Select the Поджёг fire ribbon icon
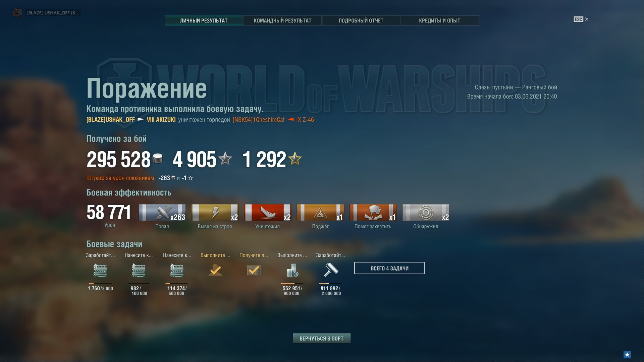The height and width of the screenshot is (362, 644). pos(320,213)
